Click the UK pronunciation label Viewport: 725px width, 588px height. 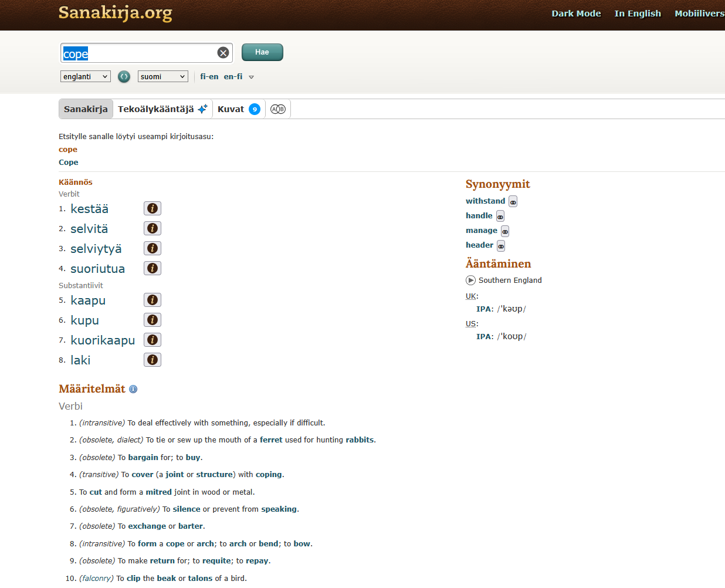pos(472,296)
